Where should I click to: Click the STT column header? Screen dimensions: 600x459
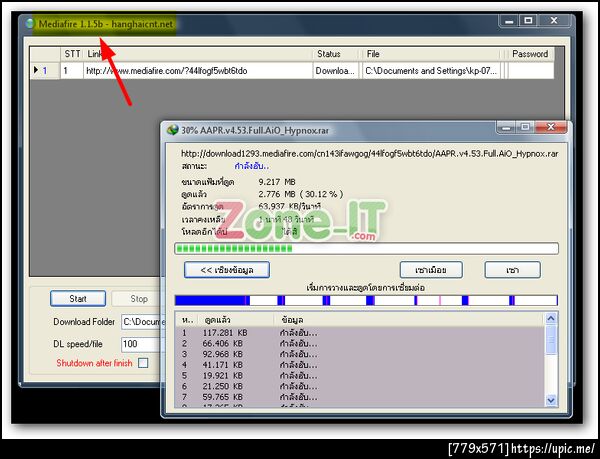(72, 54)
